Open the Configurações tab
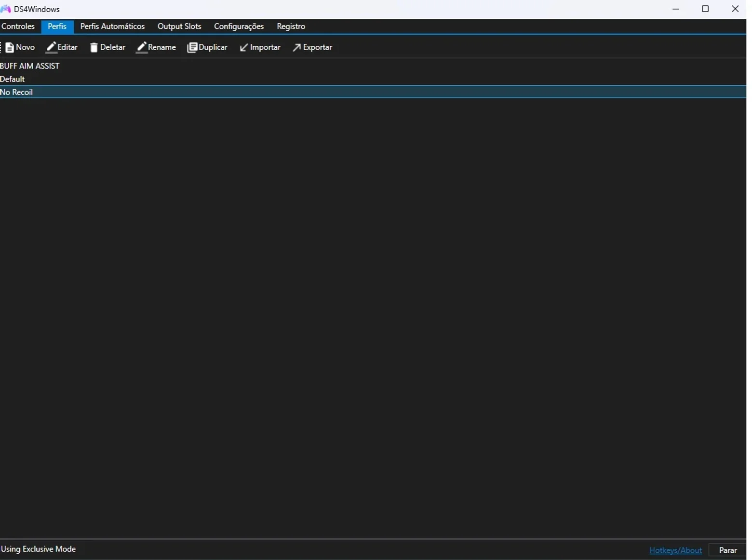The image size is (752, 560). (x=239, y=27)
